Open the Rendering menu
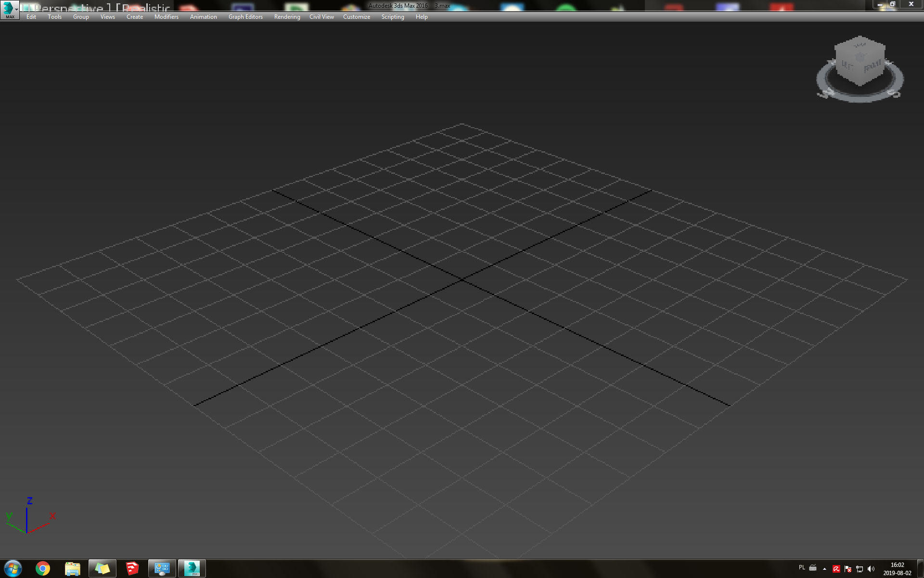 (x=287, y=16)
